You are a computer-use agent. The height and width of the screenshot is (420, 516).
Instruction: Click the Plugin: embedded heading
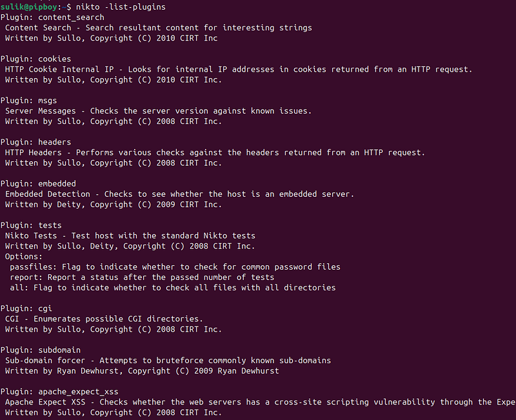[x=38, y=183]
